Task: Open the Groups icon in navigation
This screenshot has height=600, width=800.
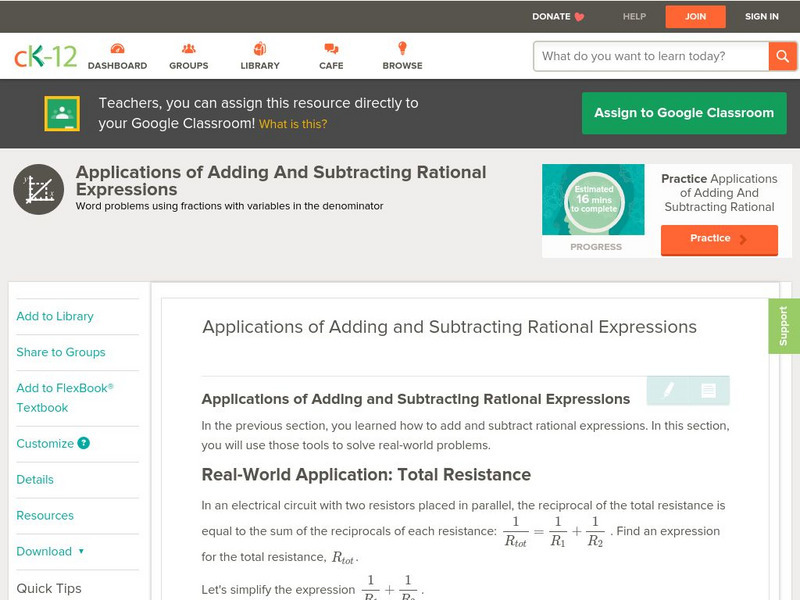Action: point(188,49)
